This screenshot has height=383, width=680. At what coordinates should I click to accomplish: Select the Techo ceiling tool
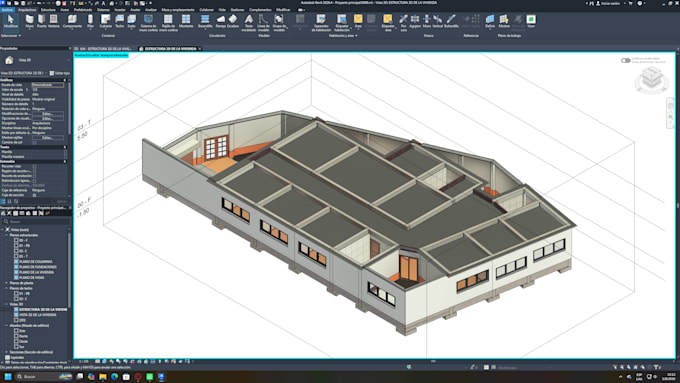tap(119, 21)
